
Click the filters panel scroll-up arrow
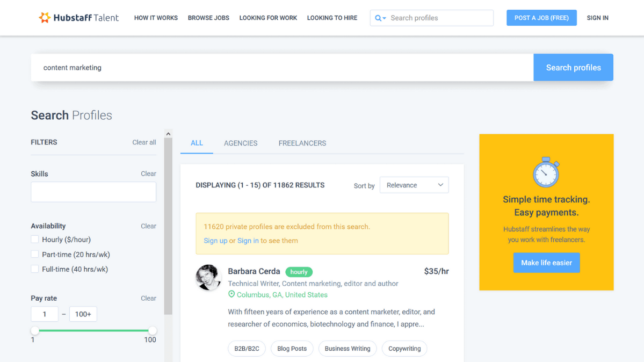(x=168, y=134)
